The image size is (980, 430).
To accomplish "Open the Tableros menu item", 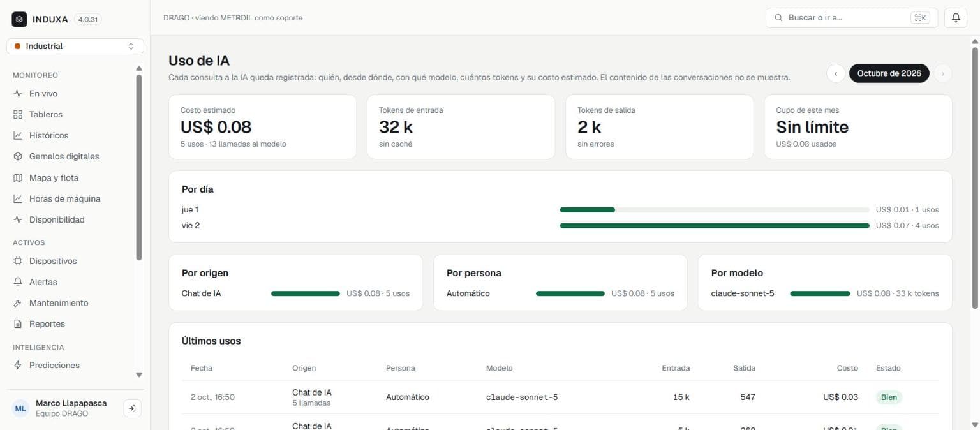I will (70, 115).
